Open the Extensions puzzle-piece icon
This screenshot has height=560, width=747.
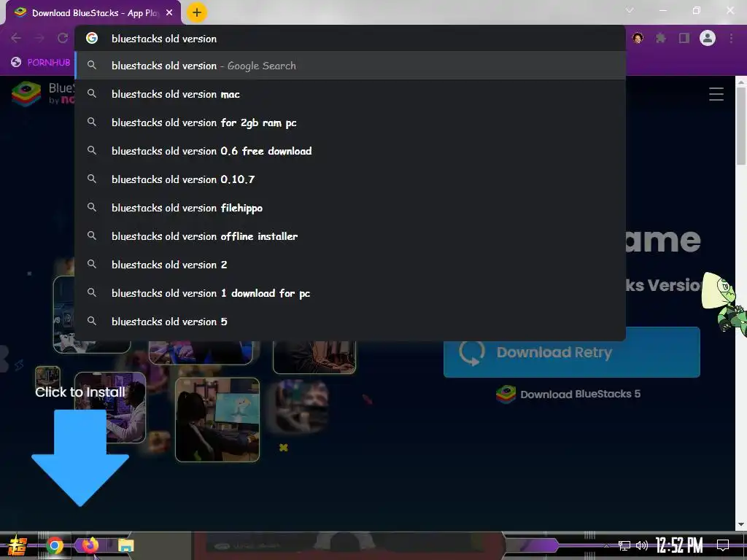661,38
